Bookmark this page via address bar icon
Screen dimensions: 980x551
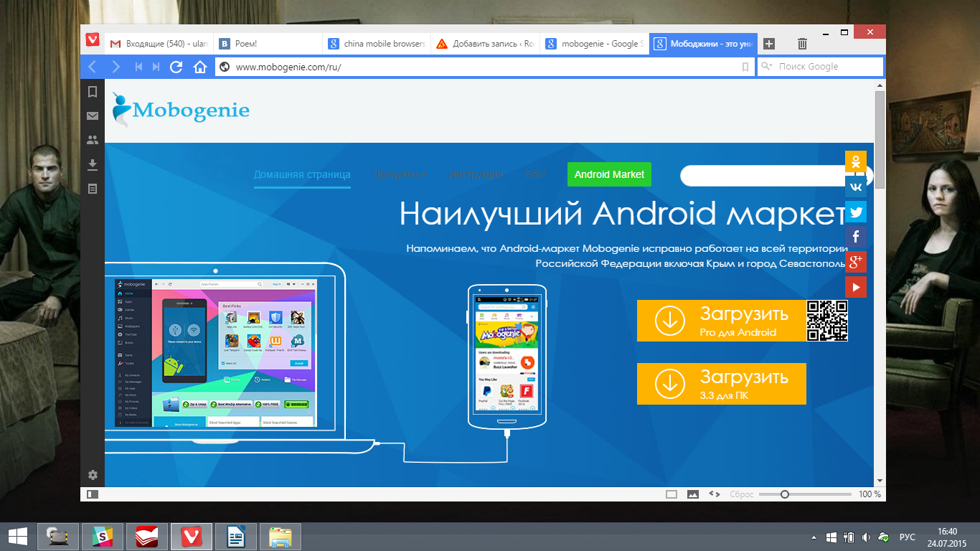pyautogui.click(x=745, y=67)
